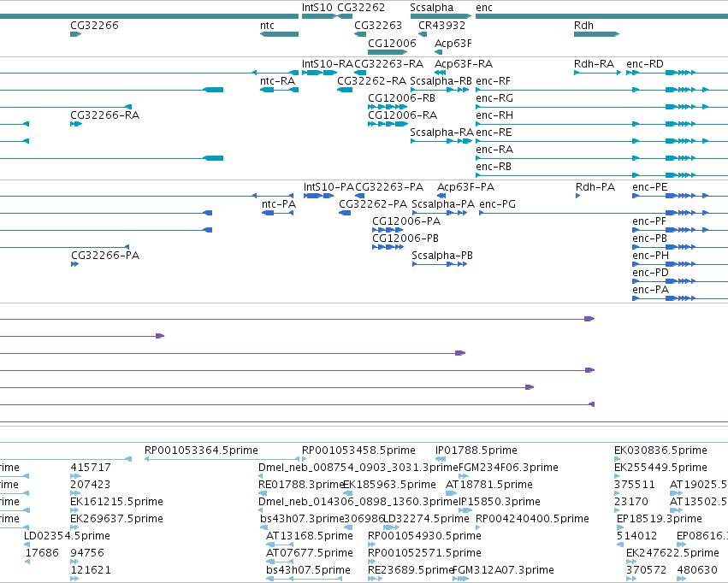This screenshot has width=728, height=583.
Task: Click the CG32262-PA protein label
Action: pyautogui.click(x=373, y=204)
